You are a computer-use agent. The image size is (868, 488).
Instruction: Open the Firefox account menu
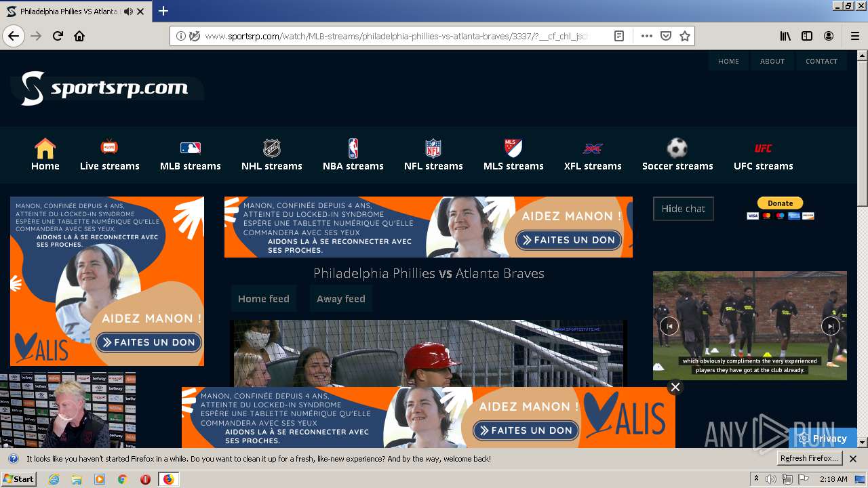tap(829, 36)
